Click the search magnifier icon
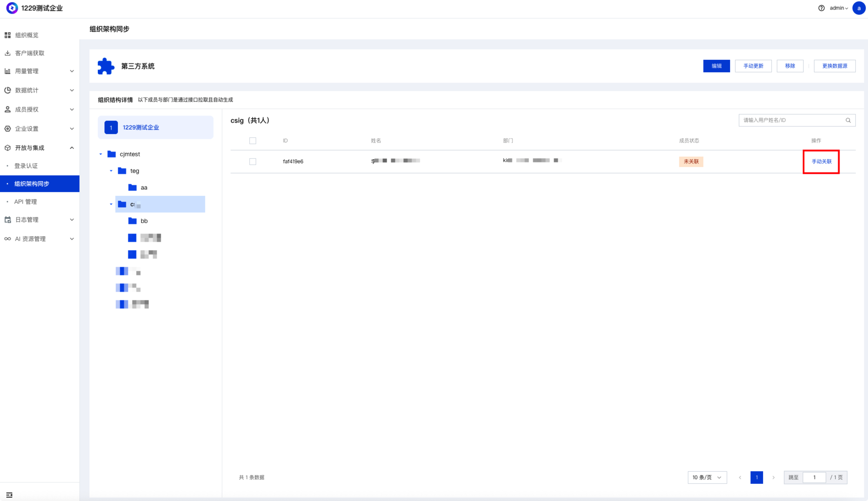This screenshot has height=501, width=868. coord(848,120)
